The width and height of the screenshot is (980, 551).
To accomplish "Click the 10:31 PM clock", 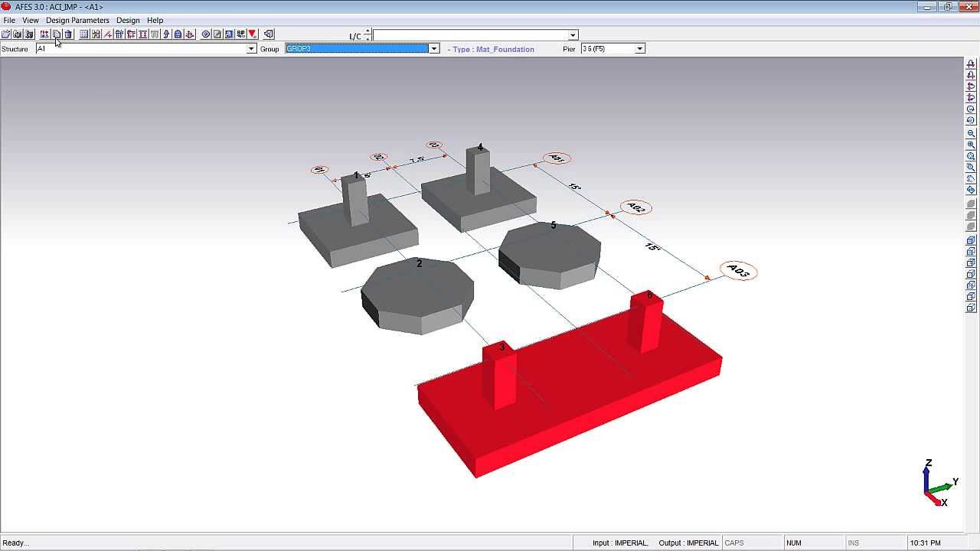I will (x=926, y=543).
